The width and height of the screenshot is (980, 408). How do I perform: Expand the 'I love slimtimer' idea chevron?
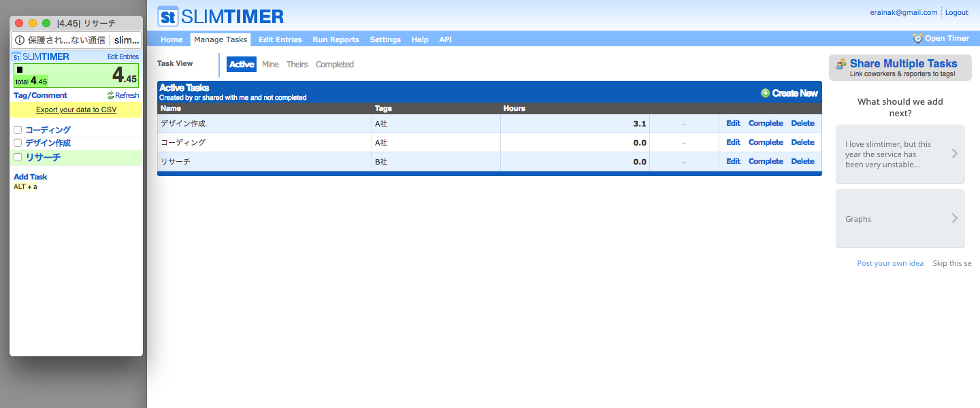click(x=955, y=154)
